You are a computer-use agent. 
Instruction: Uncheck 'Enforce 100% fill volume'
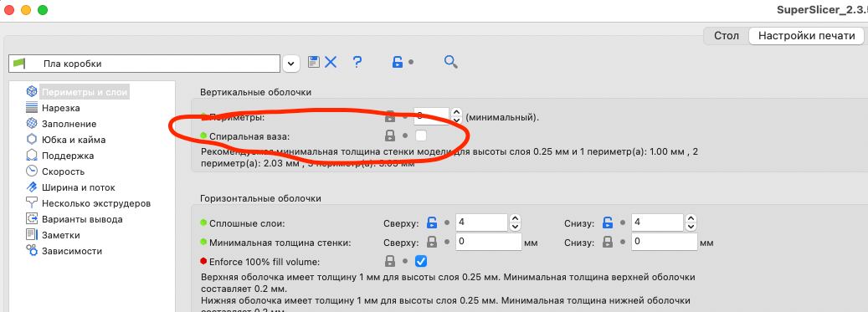[x=421, y=261]
